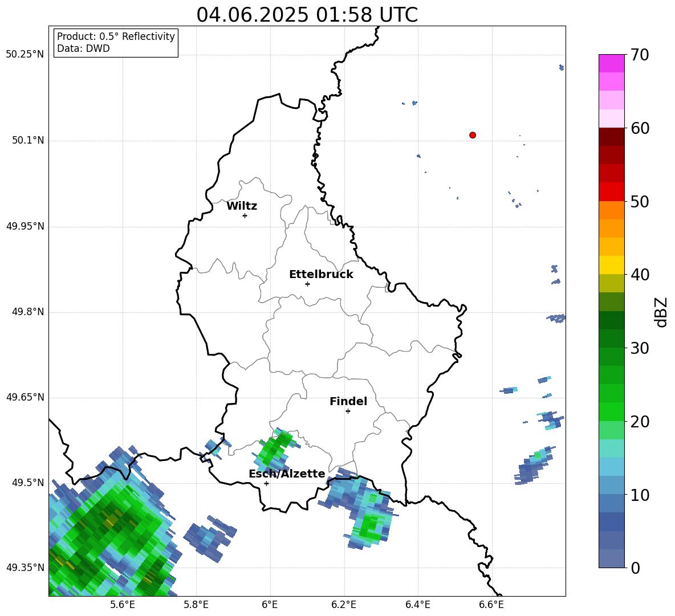675x616 pixels.
Task: Click the colorbar tick label 30
Action: click(x=640, y=348)
